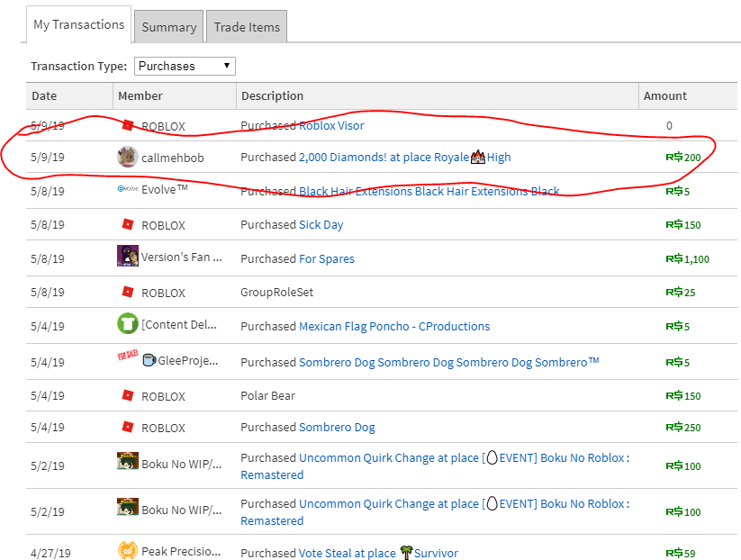Open Version's Fan ... member name
741x560 pixels.
tap(182, 257)
